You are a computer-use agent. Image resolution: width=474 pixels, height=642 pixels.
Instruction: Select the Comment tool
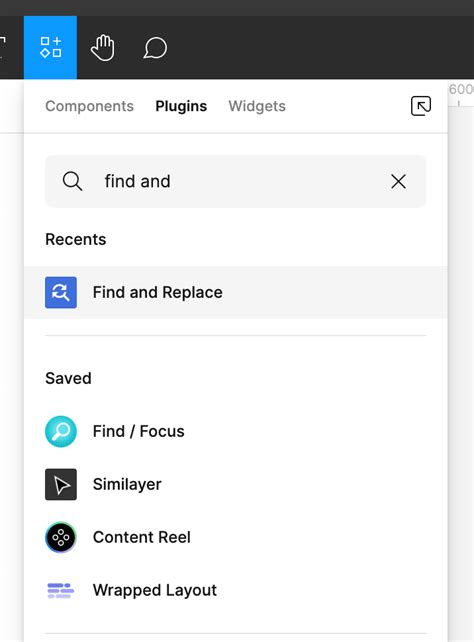pos(155,48)
